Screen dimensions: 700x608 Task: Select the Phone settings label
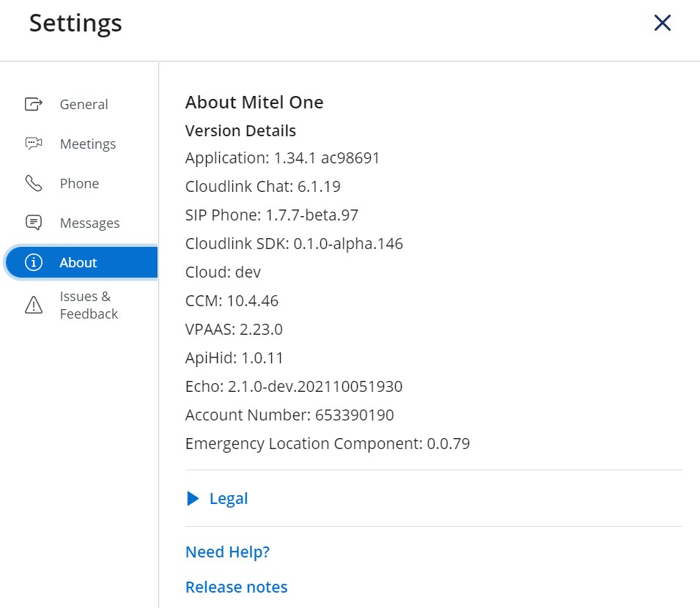(x=79, y=183)
